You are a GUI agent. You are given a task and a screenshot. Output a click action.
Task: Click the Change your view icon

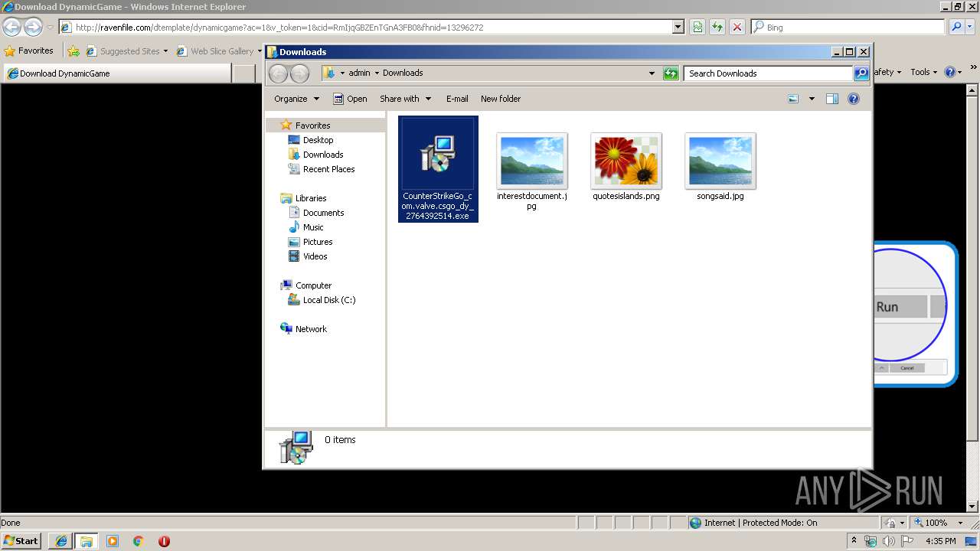pyautogui.click(x=793, y=99)
